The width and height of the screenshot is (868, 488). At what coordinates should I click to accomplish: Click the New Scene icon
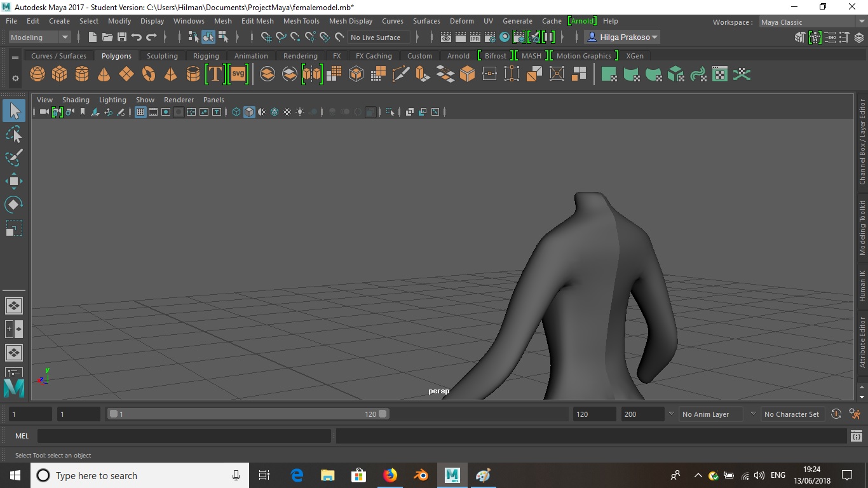click(93, 37)
